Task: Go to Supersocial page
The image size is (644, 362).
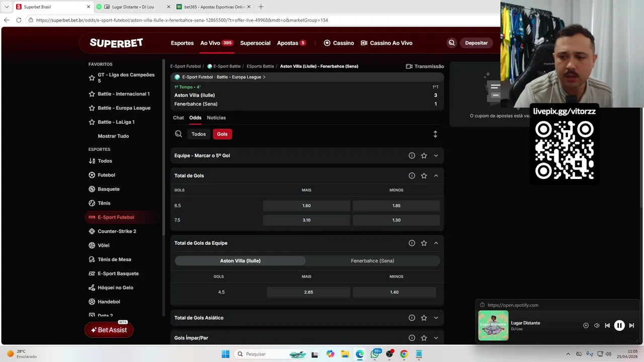Action: pos(255,43)
